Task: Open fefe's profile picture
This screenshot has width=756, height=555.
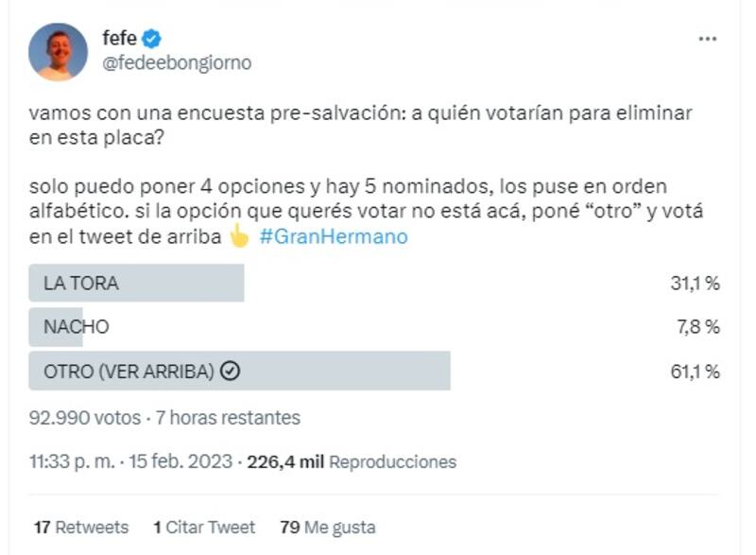Action: [x=59, y=52]
